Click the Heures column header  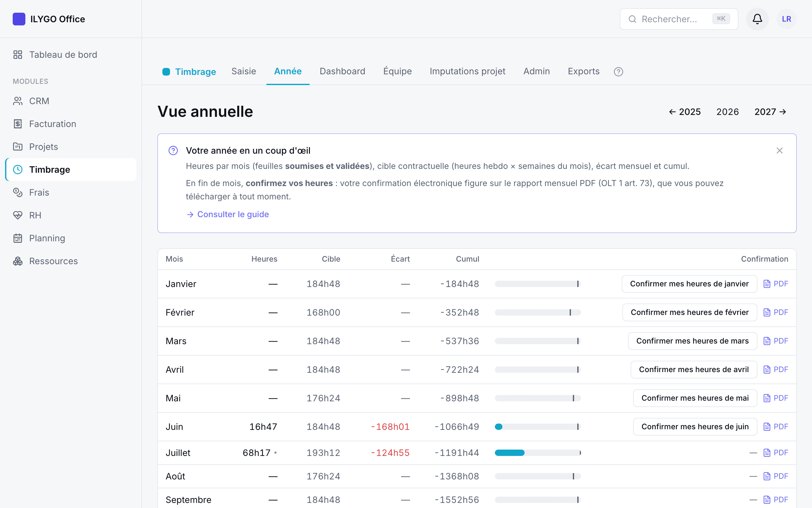[x=265, y=259]
